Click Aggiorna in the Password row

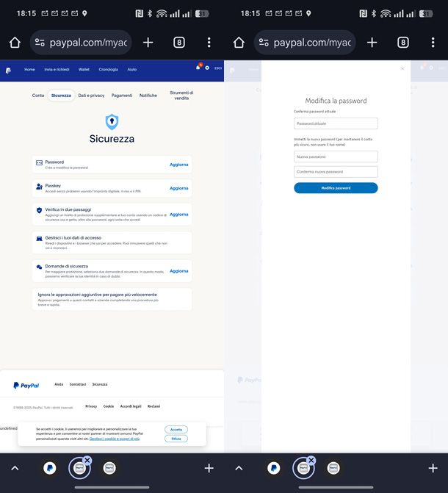pyautogui.click(x=179, y=165)
